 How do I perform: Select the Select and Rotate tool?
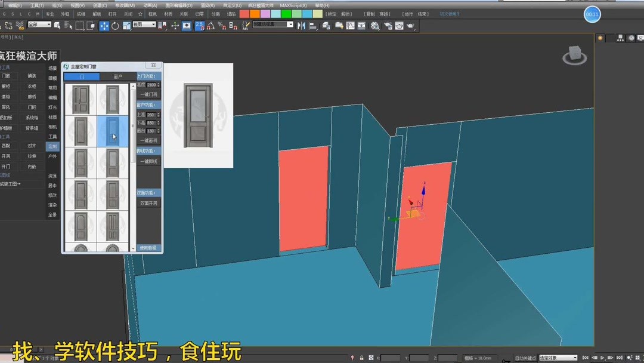click(115, 26)
